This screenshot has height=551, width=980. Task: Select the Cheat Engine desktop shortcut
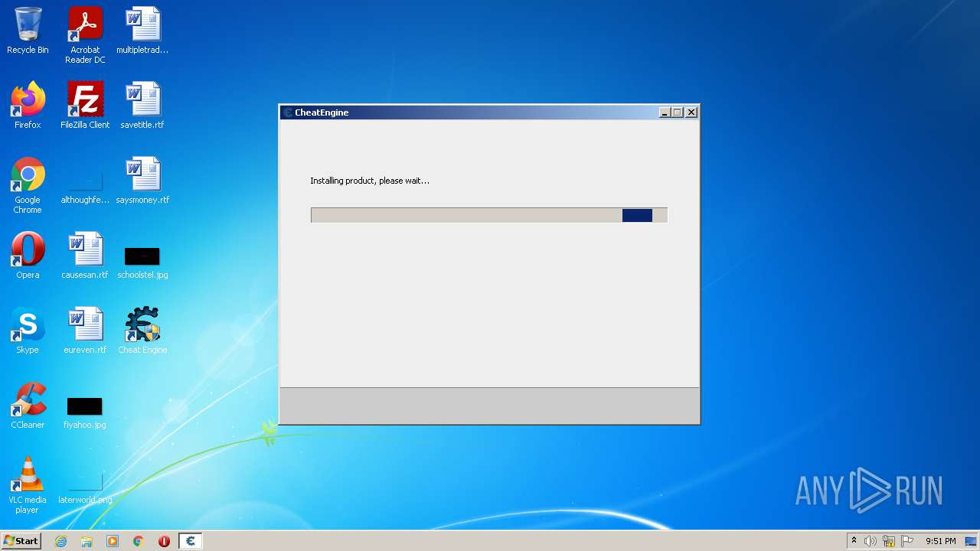[x=142, y=331]
